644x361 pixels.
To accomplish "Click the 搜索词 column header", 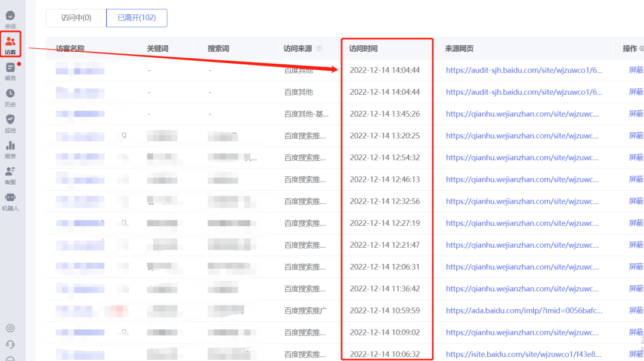I will coord(218,48).
